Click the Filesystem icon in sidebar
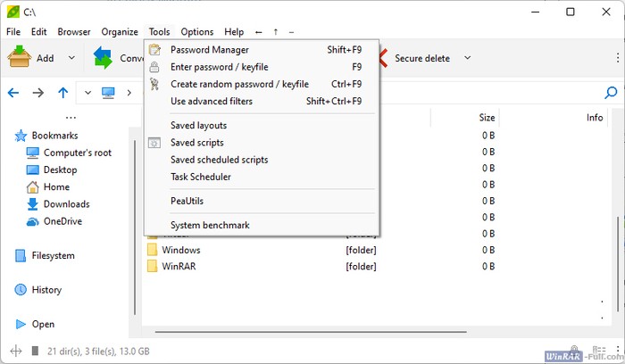The width and height of the screenshot is (625, 364). coord(21,256)
